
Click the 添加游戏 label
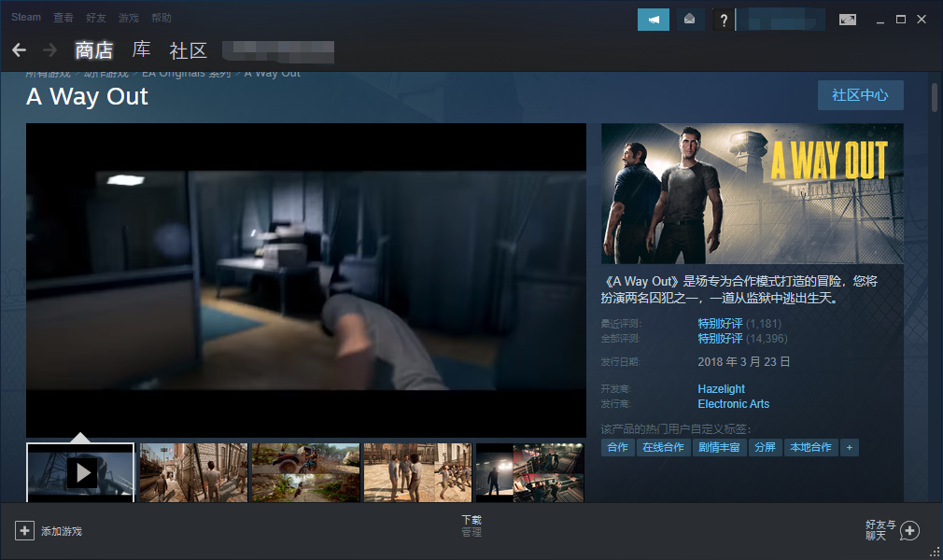click(x=62, y=531)
